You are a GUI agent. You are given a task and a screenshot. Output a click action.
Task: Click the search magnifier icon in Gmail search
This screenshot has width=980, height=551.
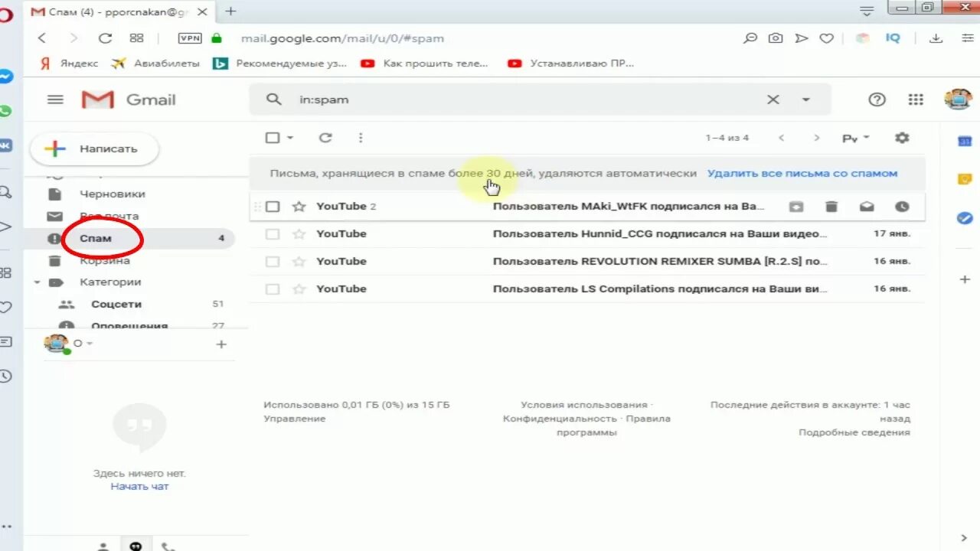click(273, 99)
